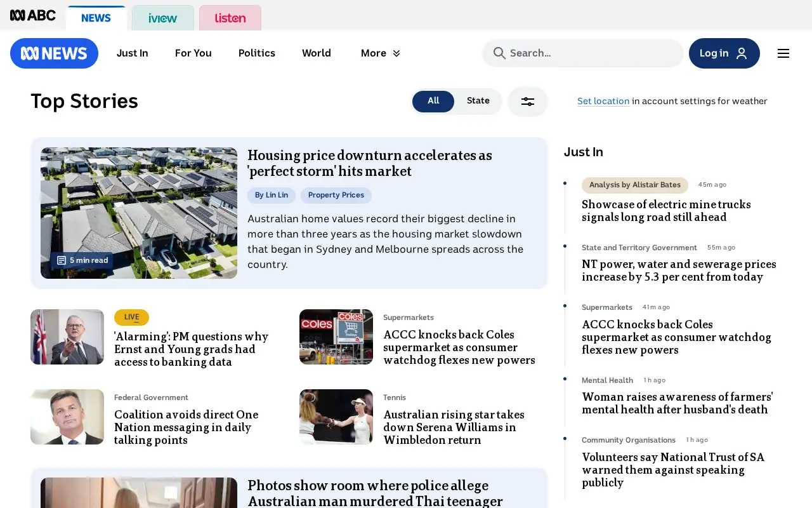Select the All stories toggle
The height and width of the screenshot is (508, 812).
pos(433,102)
